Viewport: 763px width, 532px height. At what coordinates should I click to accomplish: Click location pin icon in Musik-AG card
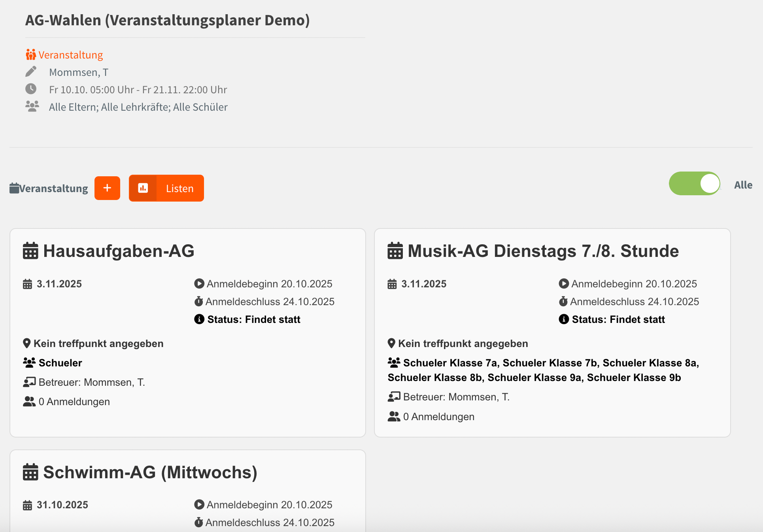click(x=391, y=343)
